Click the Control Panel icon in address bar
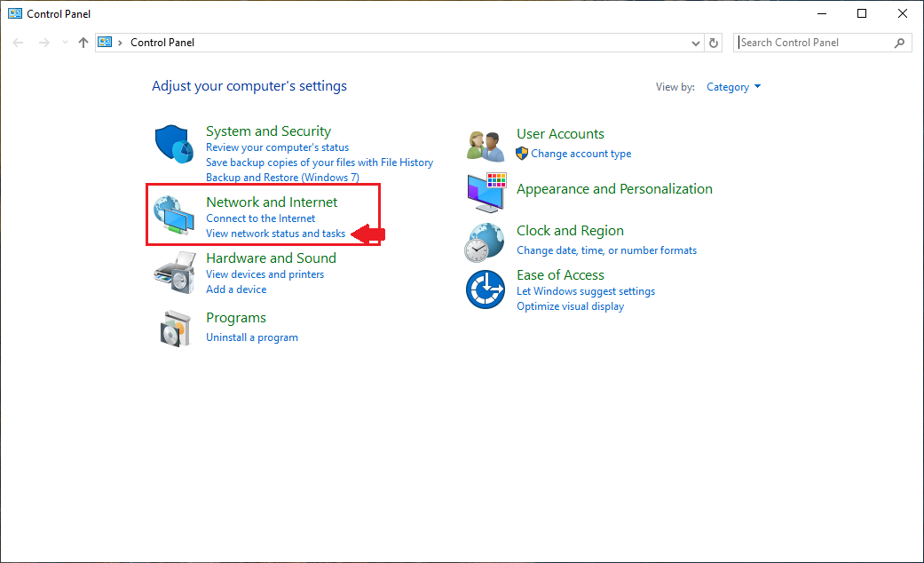The height and width of the screenshot is (563, 924). point(105,42)
